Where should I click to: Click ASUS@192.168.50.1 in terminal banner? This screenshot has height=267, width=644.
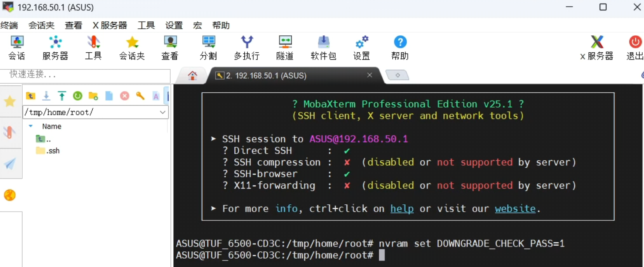358,139
